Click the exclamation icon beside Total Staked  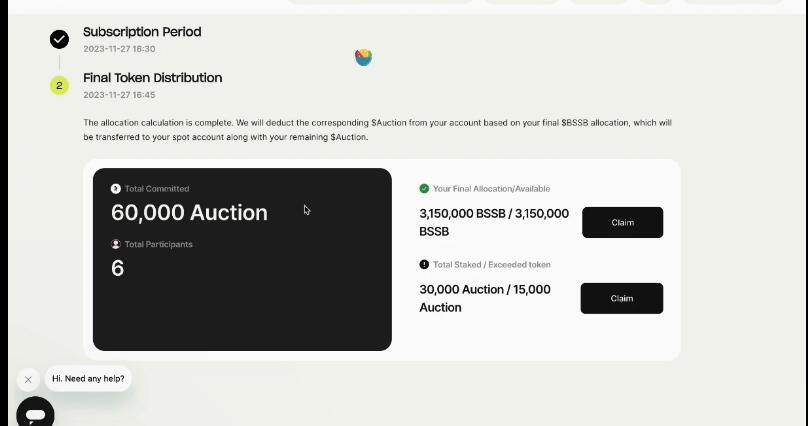click(x=424, y=264)
